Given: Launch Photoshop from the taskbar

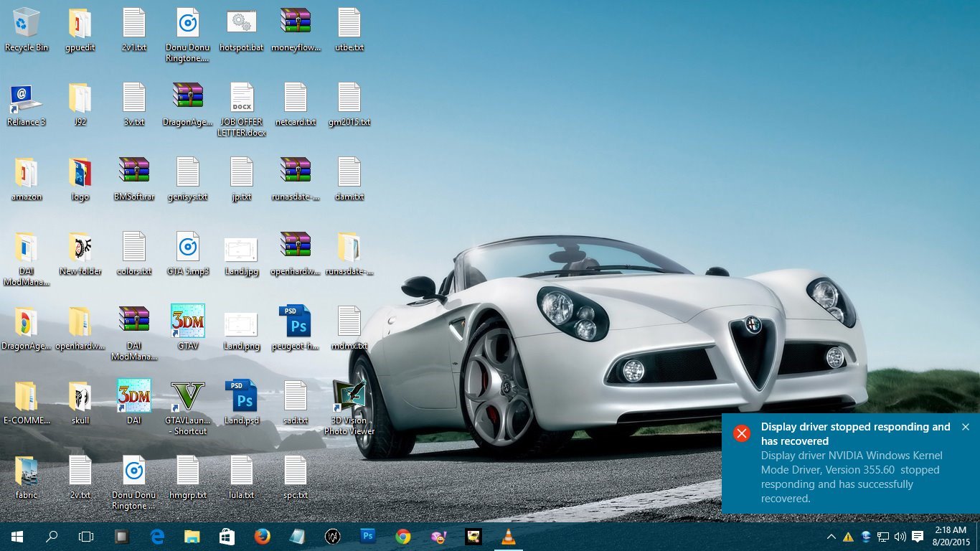Looking at the screenshot, I should pos(368,537).
